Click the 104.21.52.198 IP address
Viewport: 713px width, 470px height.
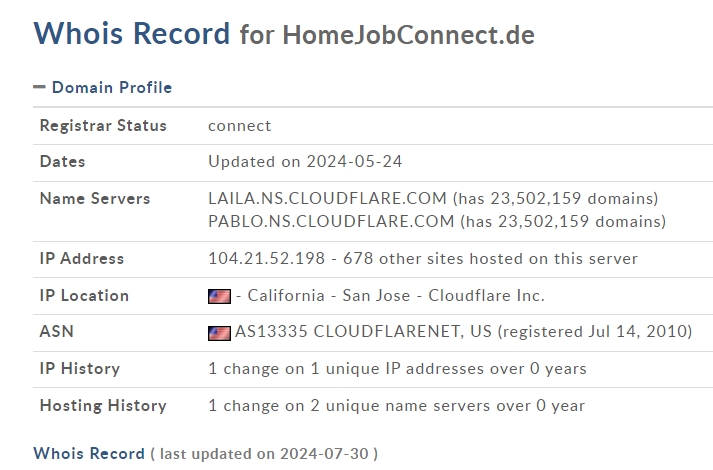coord(266,259)
